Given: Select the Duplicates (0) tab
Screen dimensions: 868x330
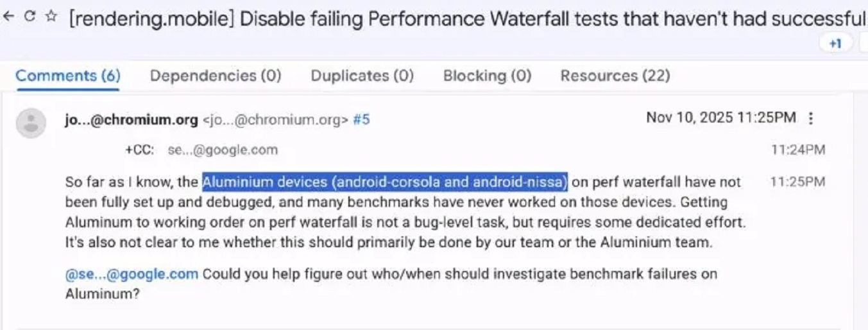Looking at the screenshot, I should [362, 76].
